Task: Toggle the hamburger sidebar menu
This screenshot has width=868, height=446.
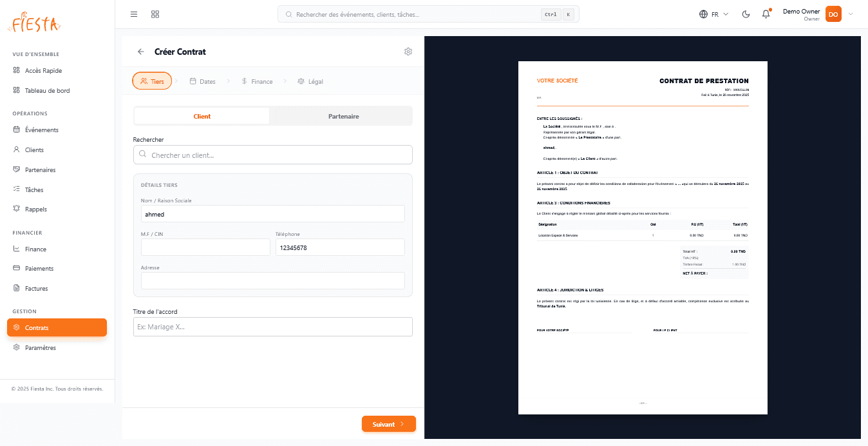Action: (x=134, y=14)
